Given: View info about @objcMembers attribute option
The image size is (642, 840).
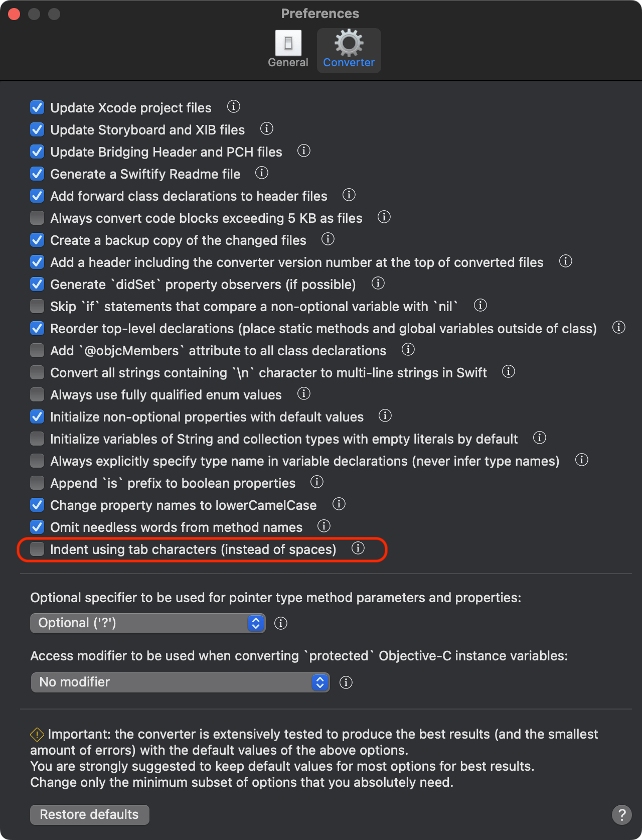Looking at the screenshot, I should click(408, 350).
